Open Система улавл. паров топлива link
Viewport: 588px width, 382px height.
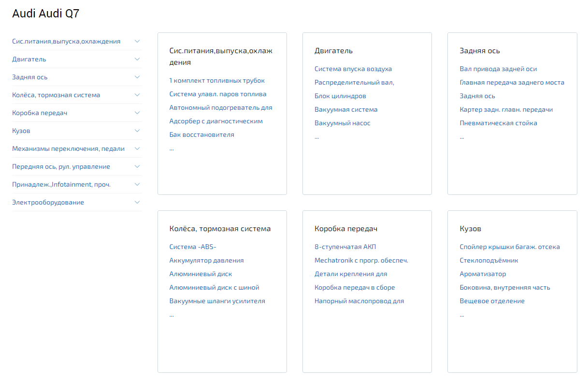[x=218, y=94]
